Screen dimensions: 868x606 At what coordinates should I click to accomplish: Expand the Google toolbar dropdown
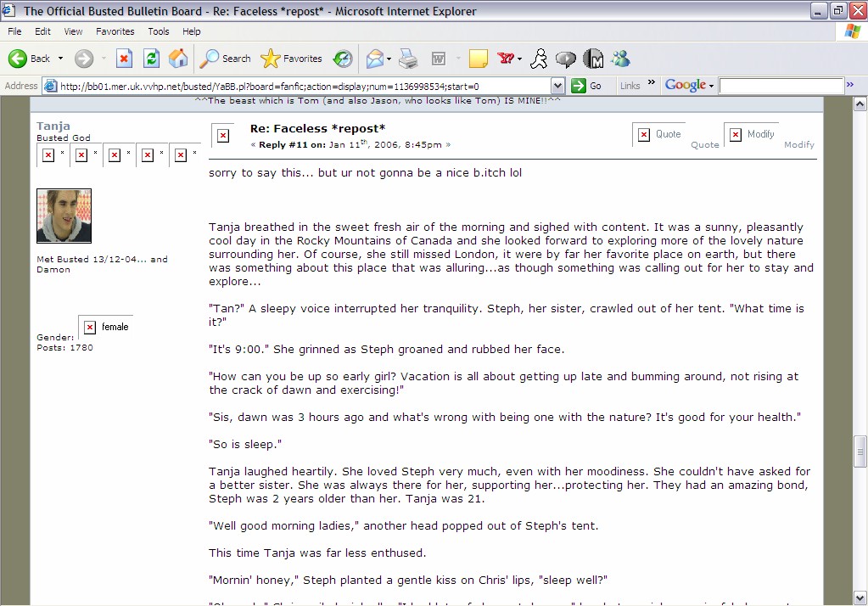pyautogui.click(x=712, y=86)
